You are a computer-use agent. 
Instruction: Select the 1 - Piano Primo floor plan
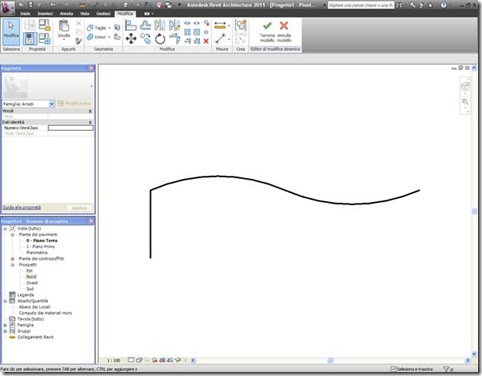tap(40, 247)
